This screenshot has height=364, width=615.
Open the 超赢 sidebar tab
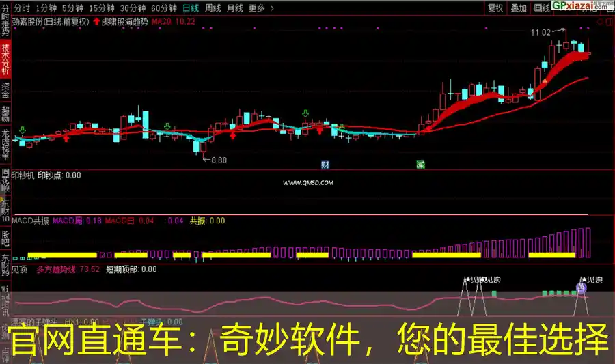(5, 113)
